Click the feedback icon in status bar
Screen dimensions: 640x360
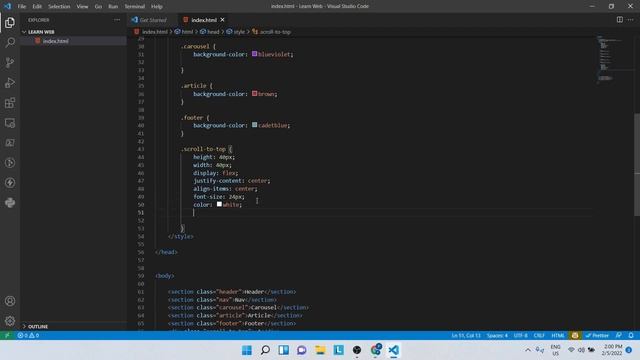(619, 335)
